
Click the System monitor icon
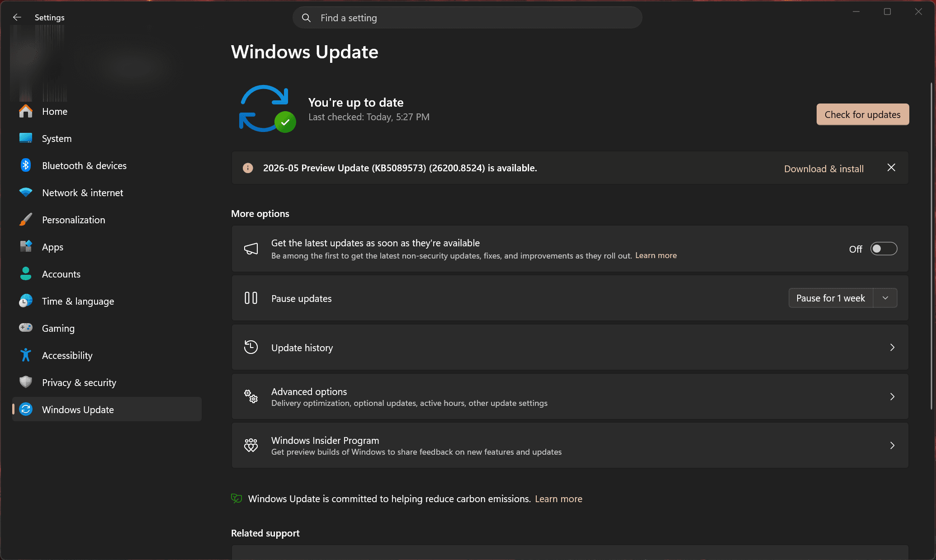tap(26, 138)
